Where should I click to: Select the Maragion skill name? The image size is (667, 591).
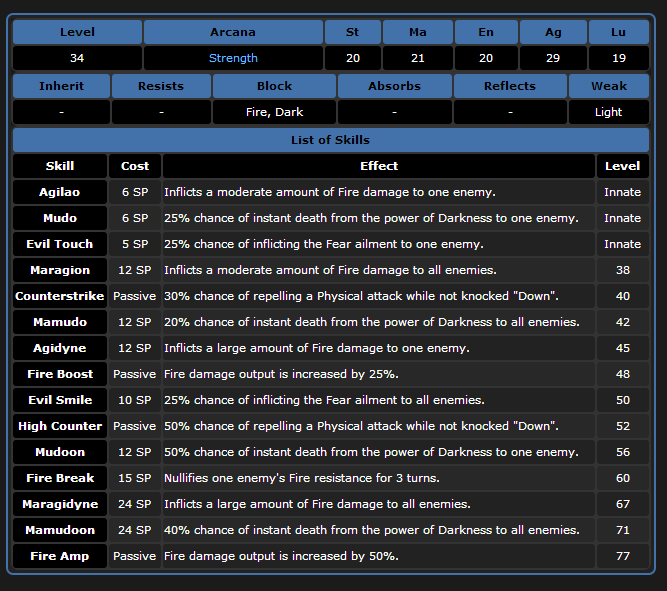pos(60,270)
